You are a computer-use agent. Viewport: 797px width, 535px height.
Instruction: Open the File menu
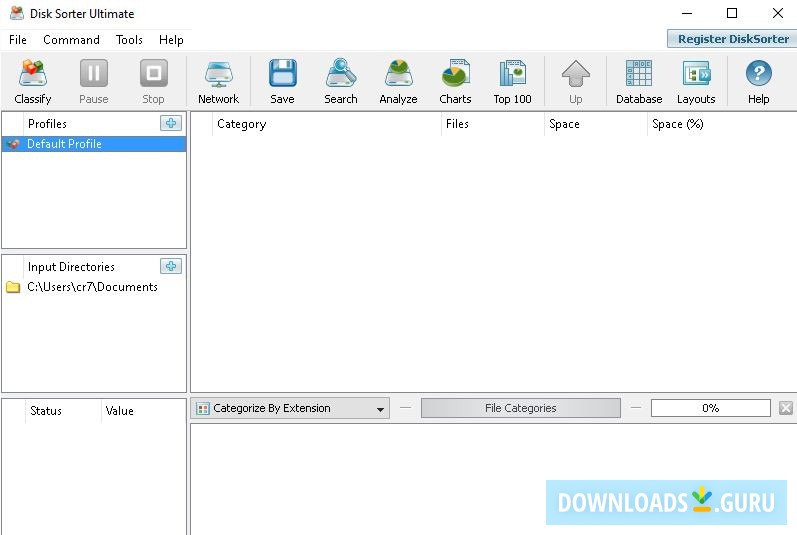tap(18, 40)
